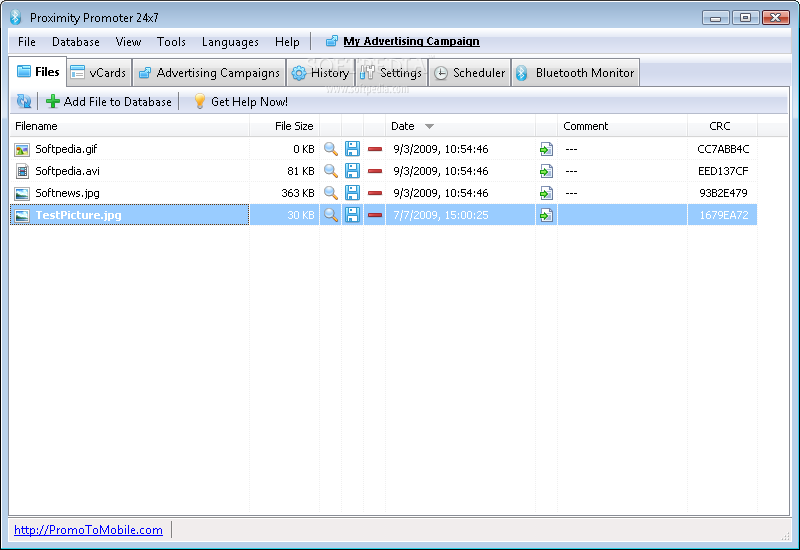Click the green arrow export icon for TestPicture.jpg

coord(546,215)
